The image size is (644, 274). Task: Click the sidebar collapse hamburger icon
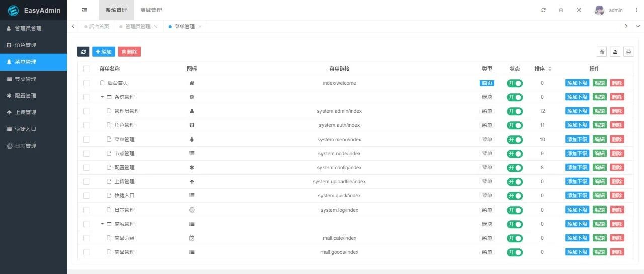tap(84, 10)
